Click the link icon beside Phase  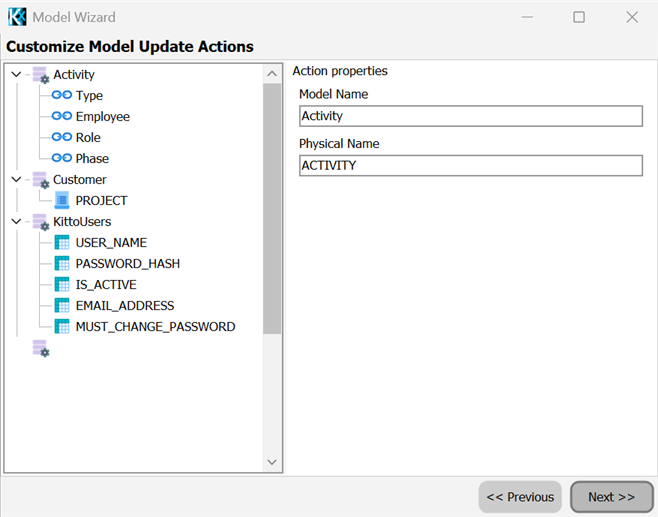click(x=62, y=158)
